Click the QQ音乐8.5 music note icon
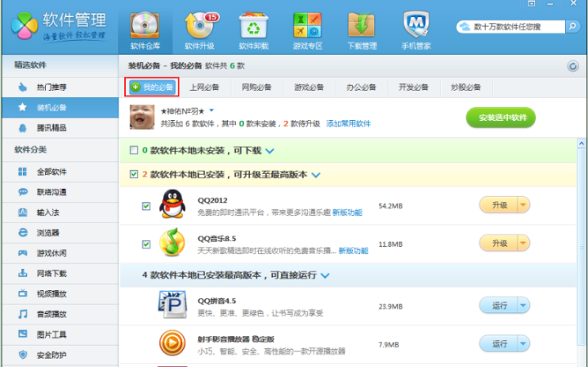Image resolution: width=588 pixels, height=367 pixels. [172, 243]
